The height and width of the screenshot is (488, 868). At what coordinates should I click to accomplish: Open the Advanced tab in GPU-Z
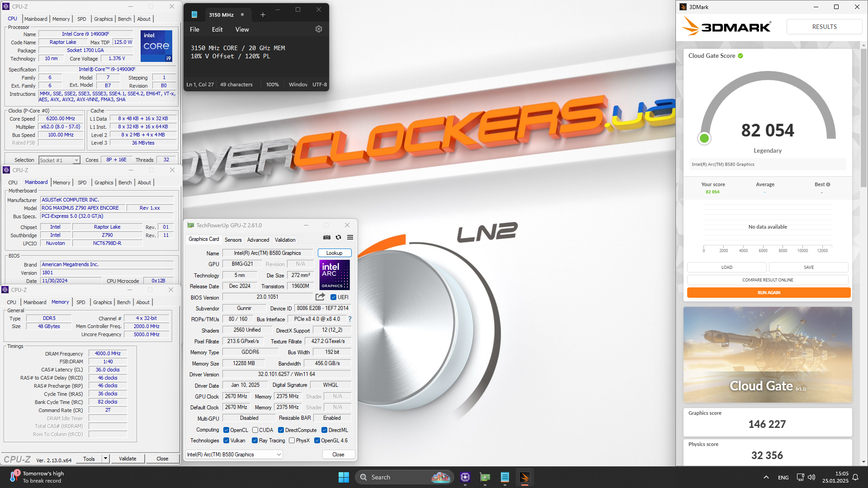pos(258,240)
